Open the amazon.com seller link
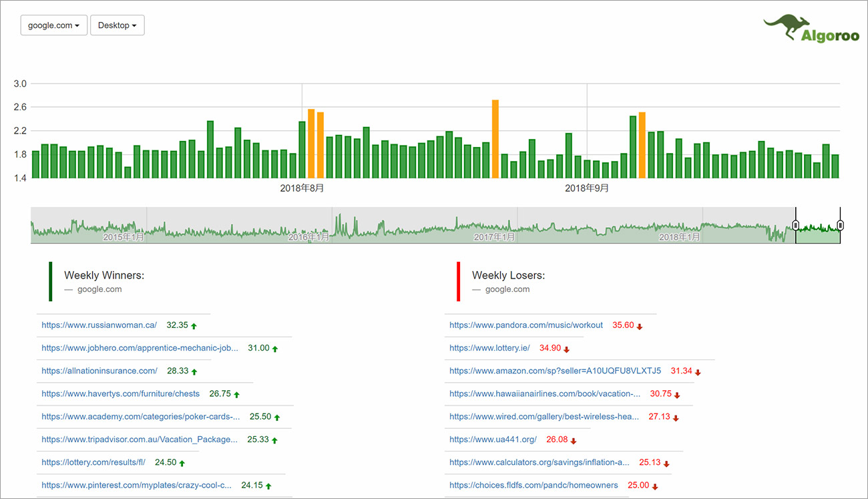This screenshot has height=499, width=868. coord(556,371)
